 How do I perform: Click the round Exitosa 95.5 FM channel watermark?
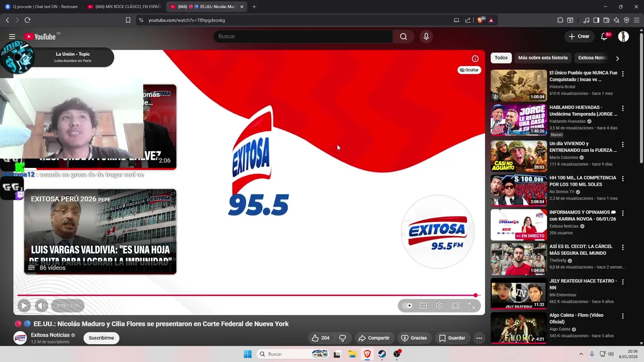click(x=437, y=232)
